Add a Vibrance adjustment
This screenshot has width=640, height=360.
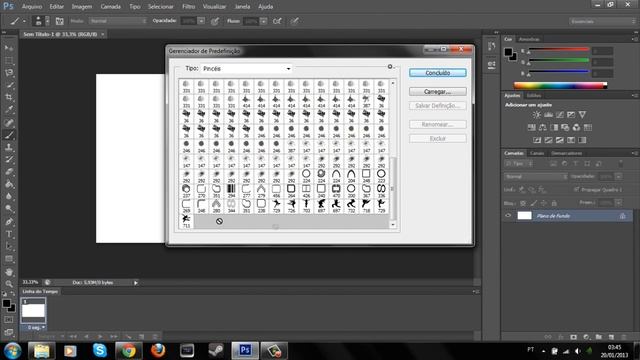(x=582, y=115)
